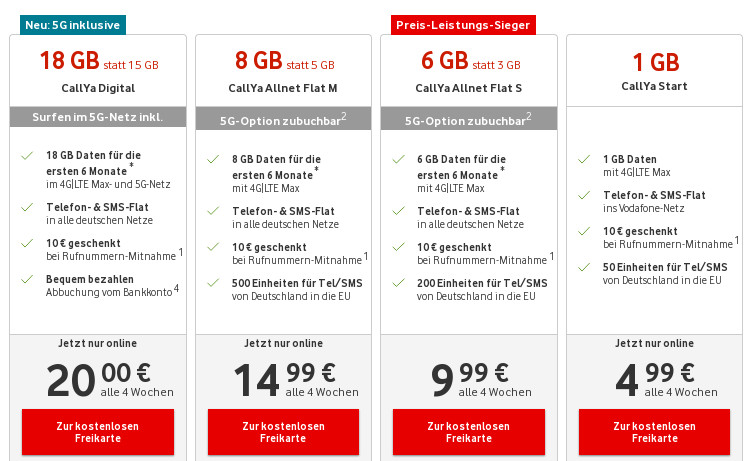Click checkmark beside 8 GB Daten feature
754x461 pixels.
coord(212,159)
